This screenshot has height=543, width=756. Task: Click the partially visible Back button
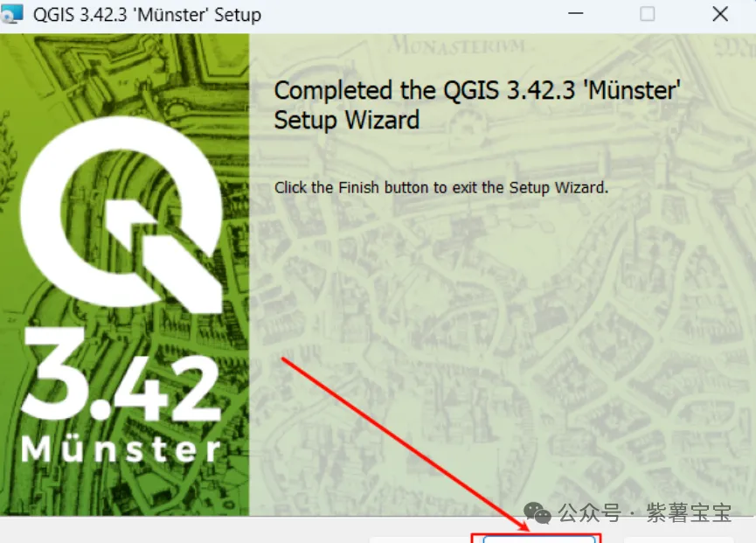(419, 540)
